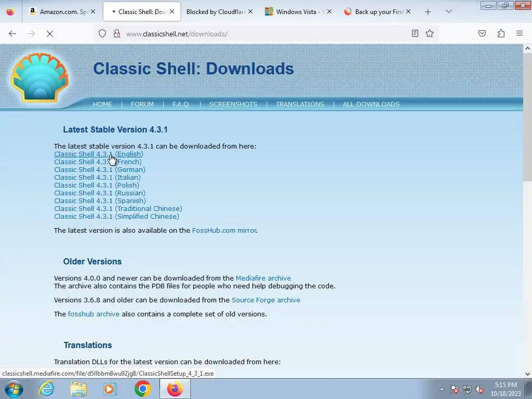Close the Classic Shell tab

point(172,11)
